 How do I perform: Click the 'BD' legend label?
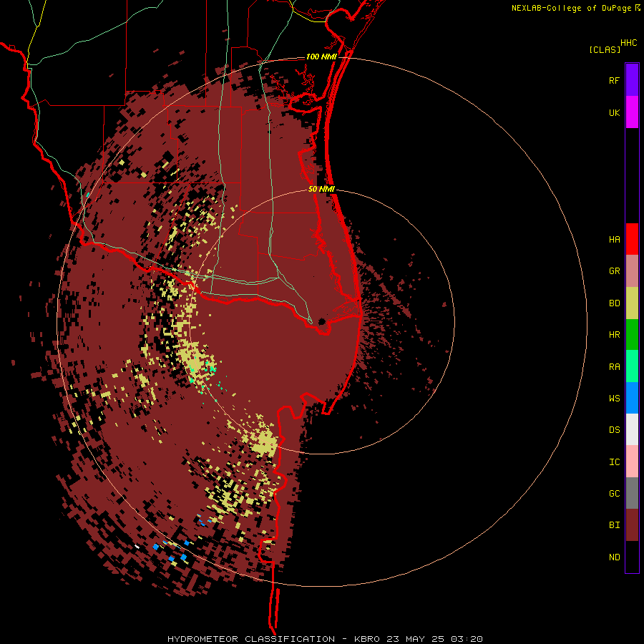tap(614, 303)
